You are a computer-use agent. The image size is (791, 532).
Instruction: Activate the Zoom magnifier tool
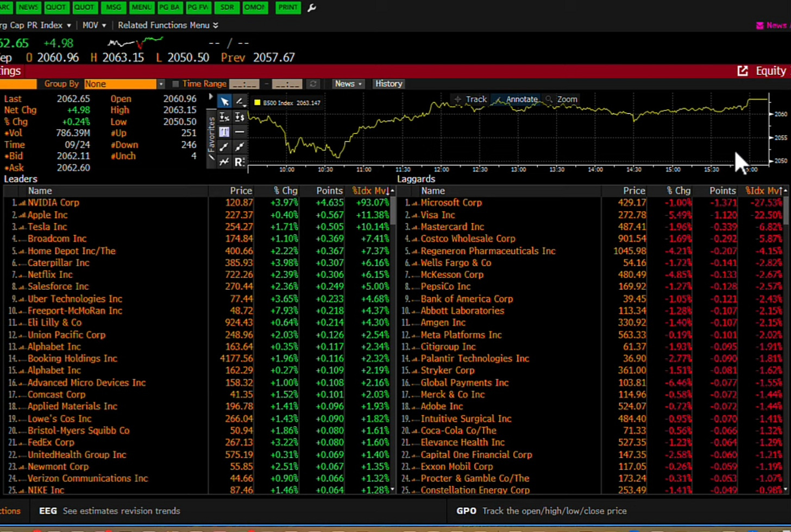(562, 99)
